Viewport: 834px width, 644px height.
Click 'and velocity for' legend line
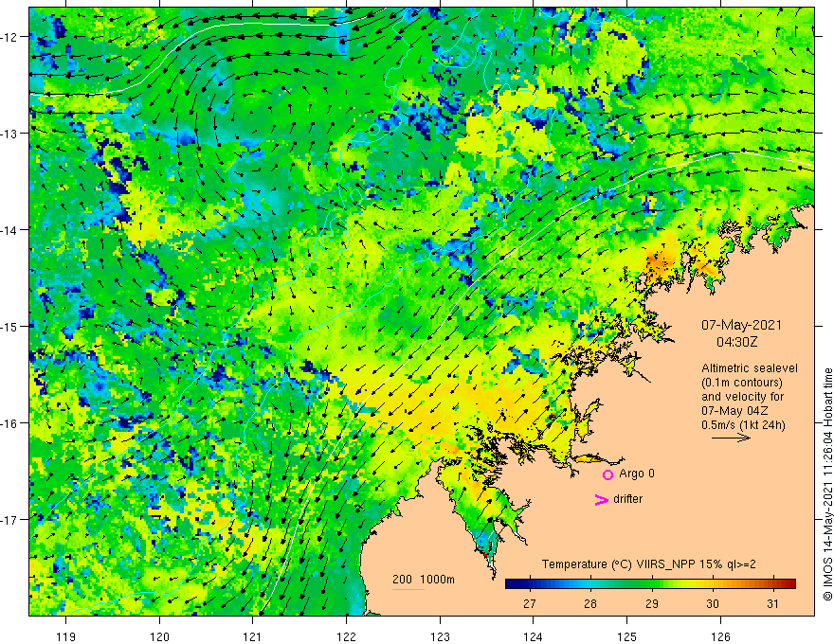point(742,397)
